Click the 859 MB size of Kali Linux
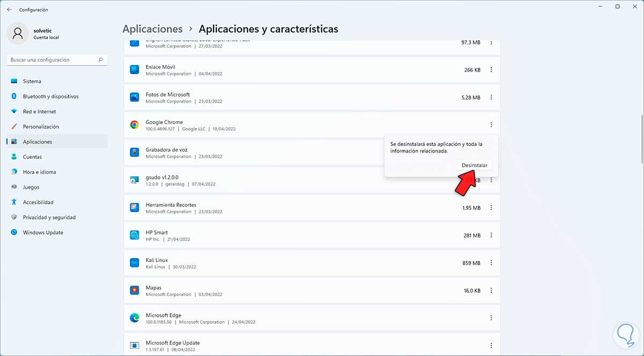Image resolution: width=644 pixels, height=356 pixels. [x=472, y=263]
